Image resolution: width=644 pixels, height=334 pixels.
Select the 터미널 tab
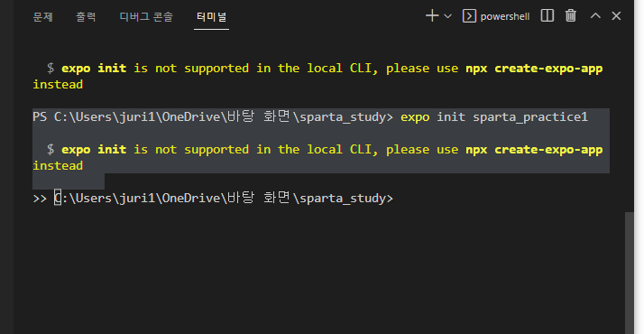coord(211,17)
